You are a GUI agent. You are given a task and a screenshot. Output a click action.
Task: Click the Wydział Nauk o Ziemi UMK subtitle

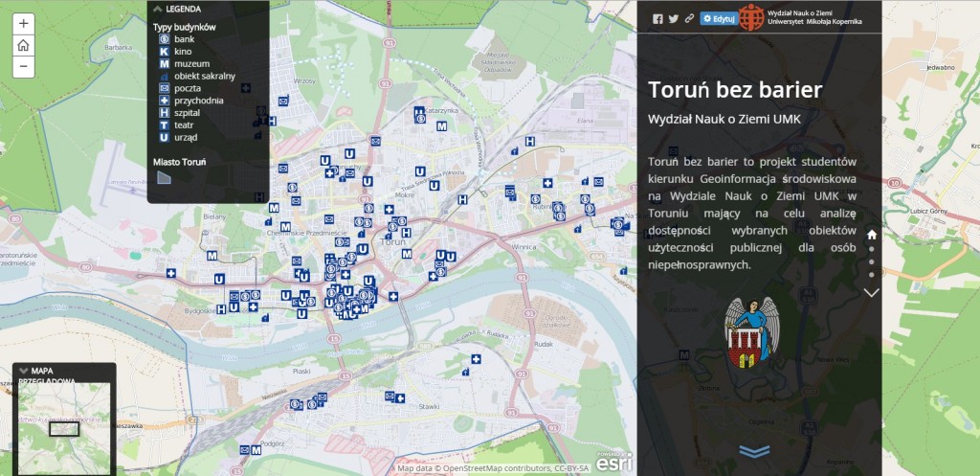724,118
